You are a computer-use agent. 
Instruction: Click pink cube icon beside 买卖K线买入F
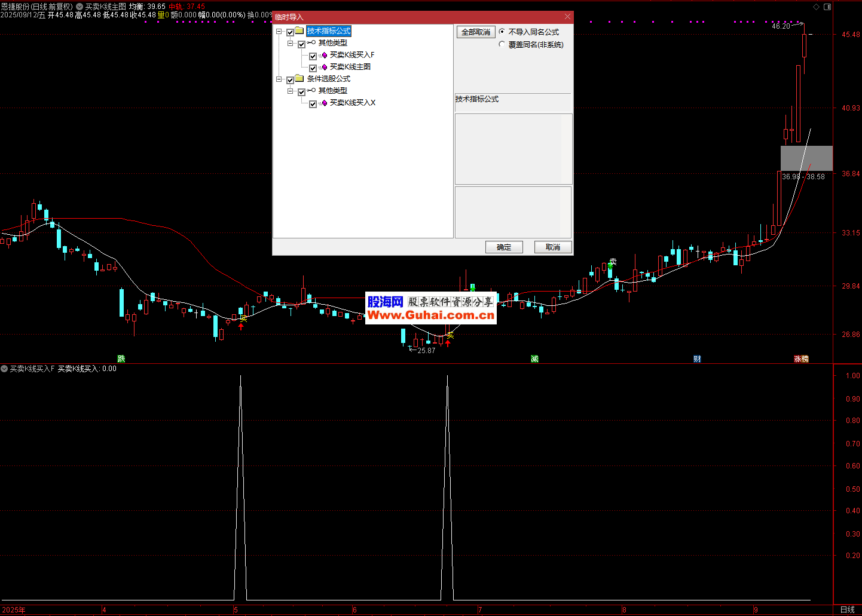325,55
